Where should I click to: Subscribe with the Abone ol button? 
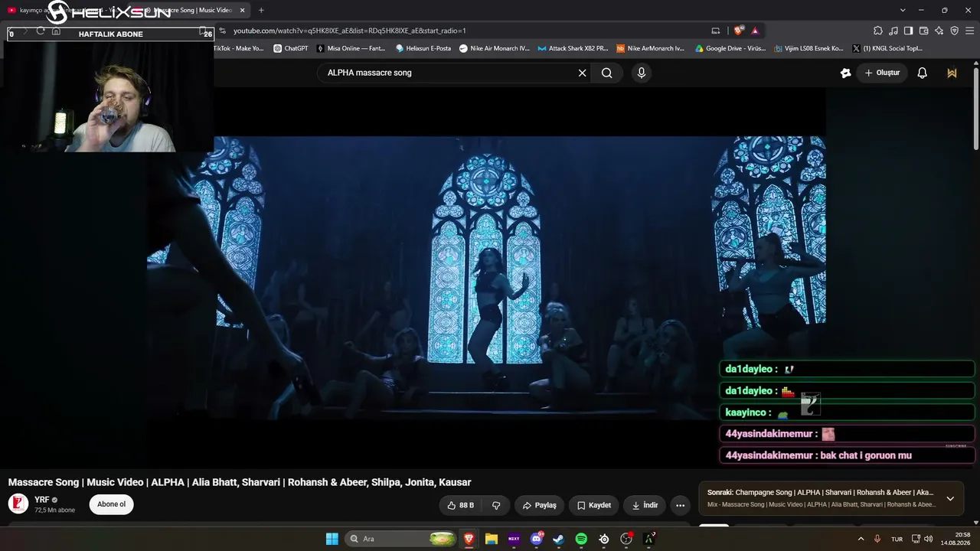[x=111, y=504]
